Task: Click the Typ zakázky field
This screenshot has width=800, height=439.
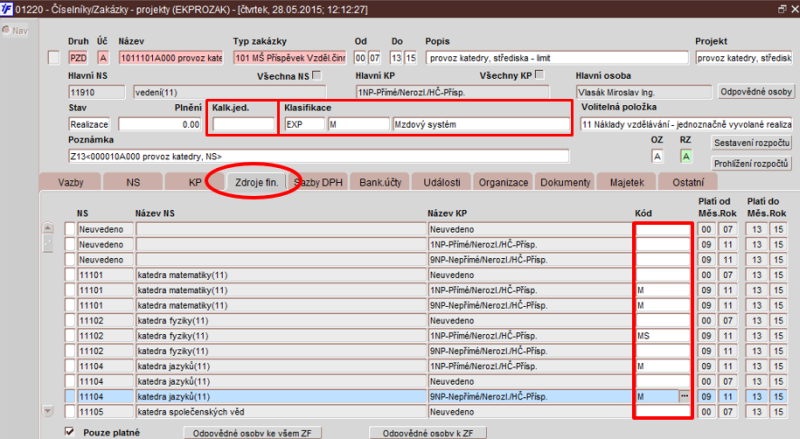Action: click(x=290, y=58)
